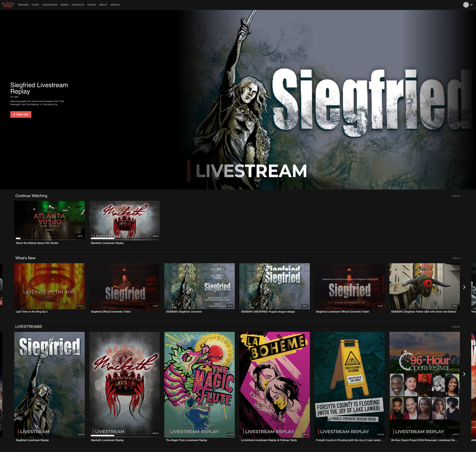Click the Atlanta Opera Film Studio logo
The image size is (476, 452).
pyautogui.click(x=8, y=5)
